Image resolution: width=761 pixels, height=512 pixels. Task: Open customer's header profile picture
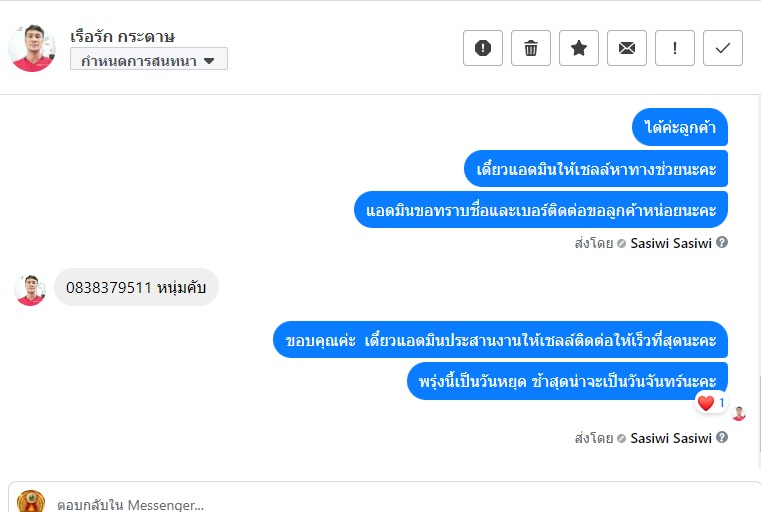click(32, 48)
